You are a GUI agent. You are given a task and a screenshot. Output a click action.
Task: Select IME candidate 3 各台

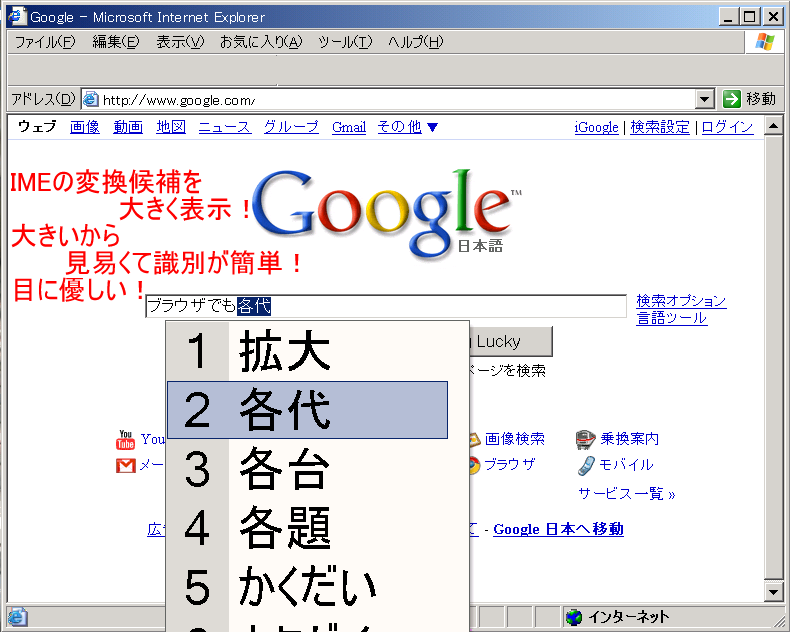tap(307, 469)
